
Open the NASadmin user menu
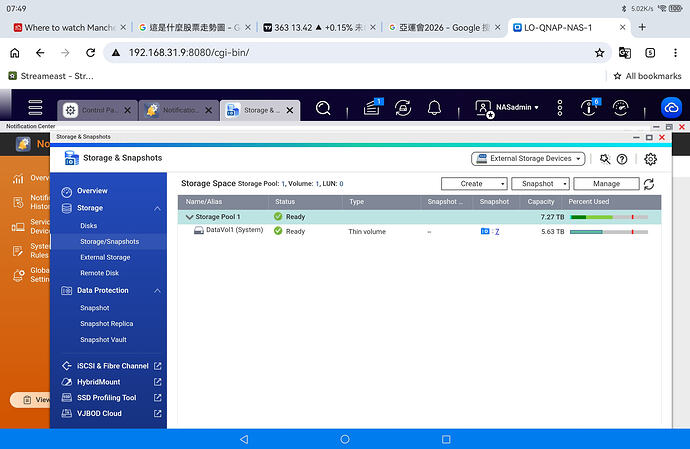click(x=507, y=108)
